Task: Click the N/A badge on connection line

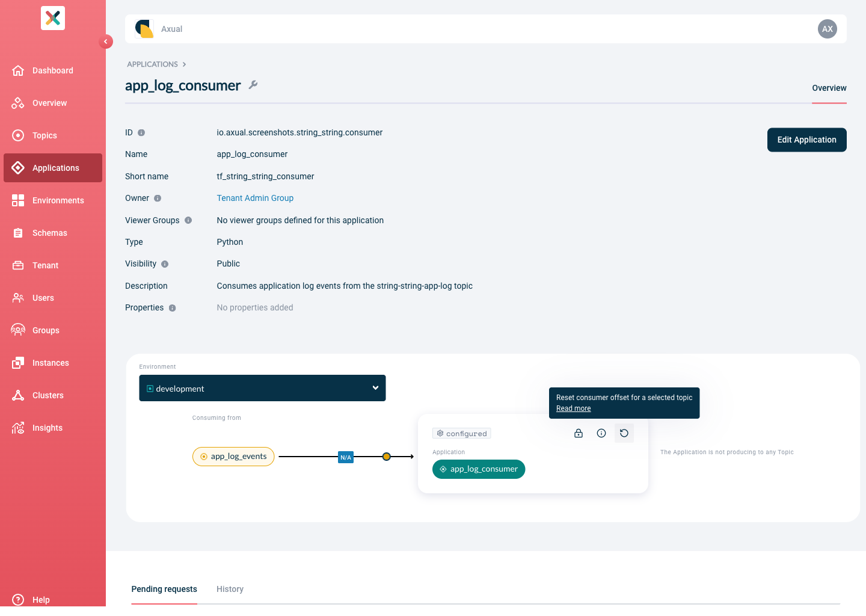Action: point(346,457)
